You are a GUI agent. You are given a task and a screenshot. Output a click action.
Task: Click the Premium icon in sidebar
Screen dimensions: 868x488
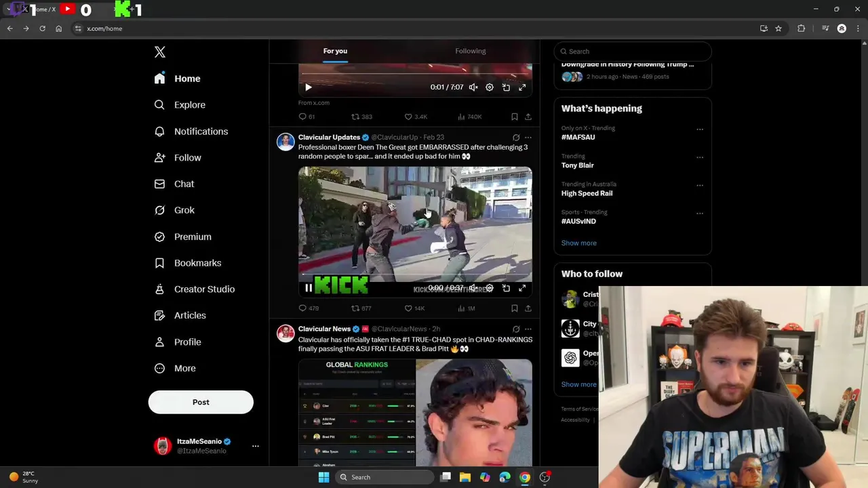click(159, 237)
